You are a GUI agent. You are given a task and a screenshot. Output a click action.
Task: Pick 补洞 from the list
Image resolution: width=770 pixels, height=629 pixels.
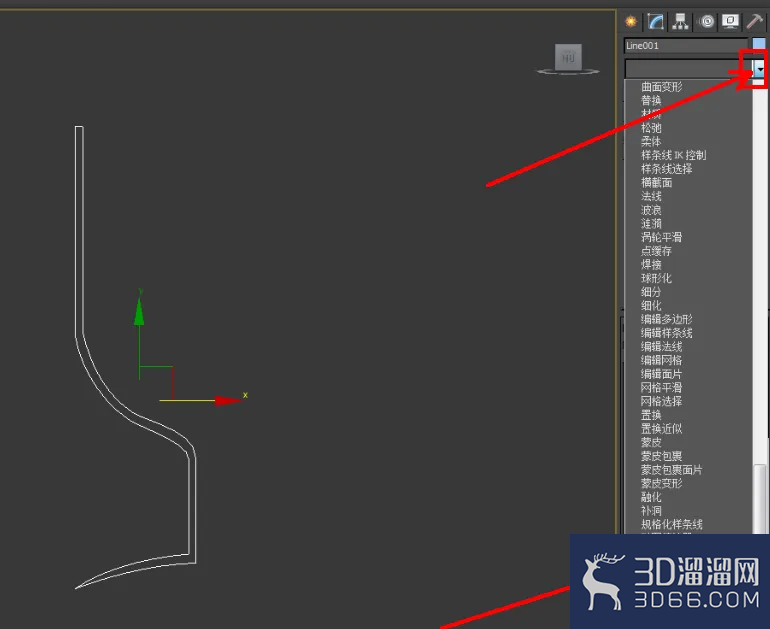[x=651, y=511]
